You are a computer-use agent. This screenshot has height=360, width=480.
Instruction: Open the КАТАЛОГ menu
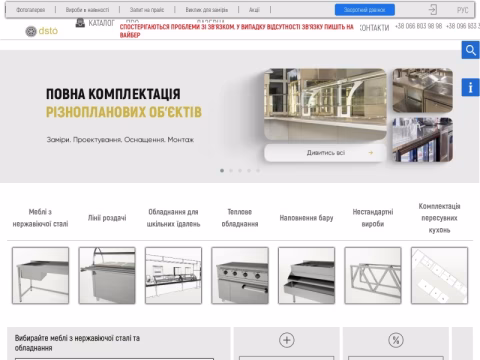tap(101, 23)
